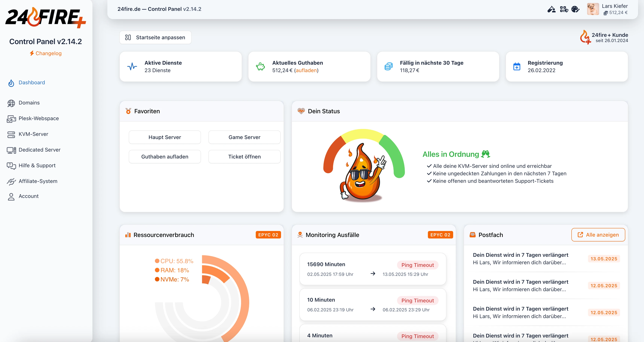Follow the aufladen link
Screen dimensions: 644x342
[306, 70]
